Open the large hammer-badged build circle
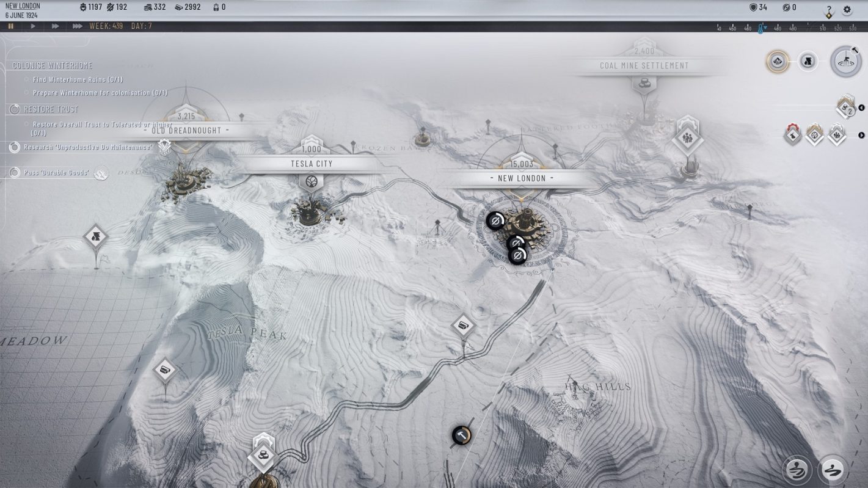Screen dimensions: 868x488 tap(846, 62)
